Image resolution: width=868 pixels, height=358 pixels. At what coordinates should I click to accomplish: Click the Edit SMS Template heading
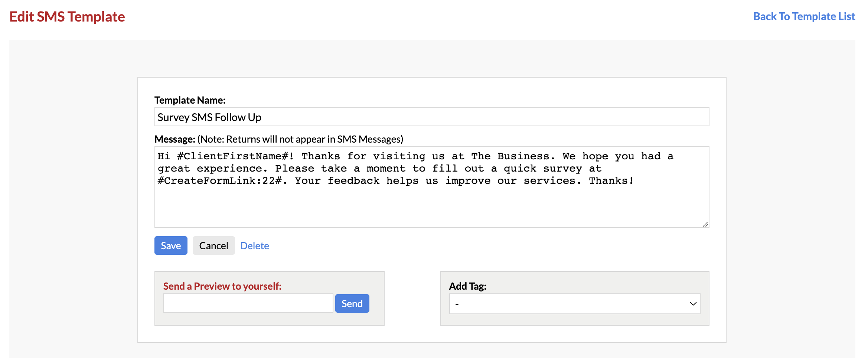pyautogui.click(x=67, y=17)
